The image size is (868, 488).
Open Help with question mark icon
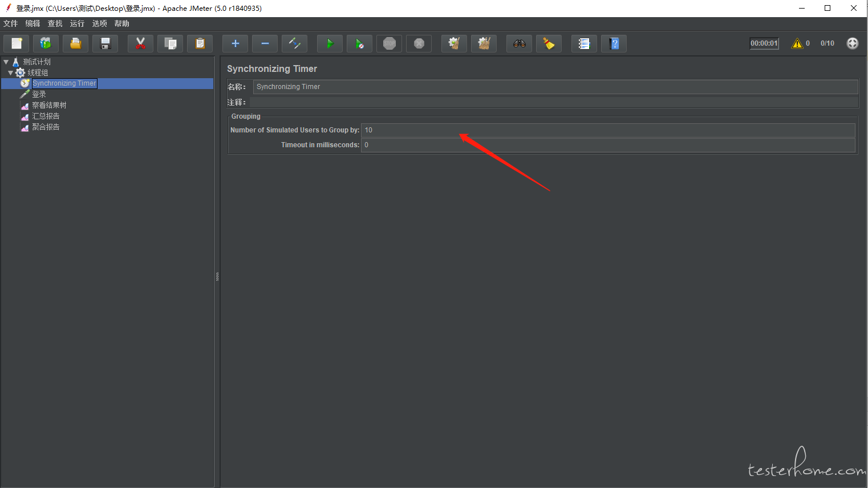614,43
